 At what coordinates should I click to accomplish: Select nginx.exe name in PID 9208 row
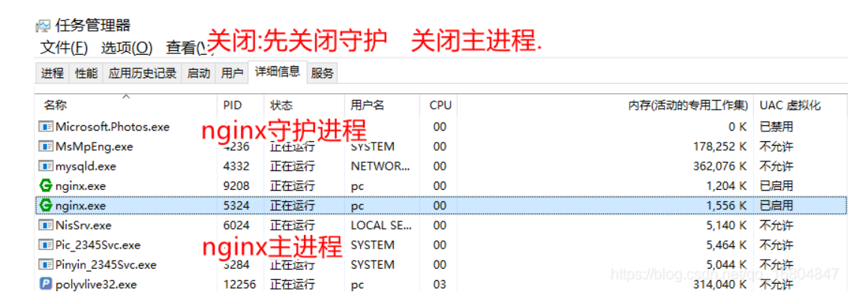pyautogui.click(x=80, y=185)
